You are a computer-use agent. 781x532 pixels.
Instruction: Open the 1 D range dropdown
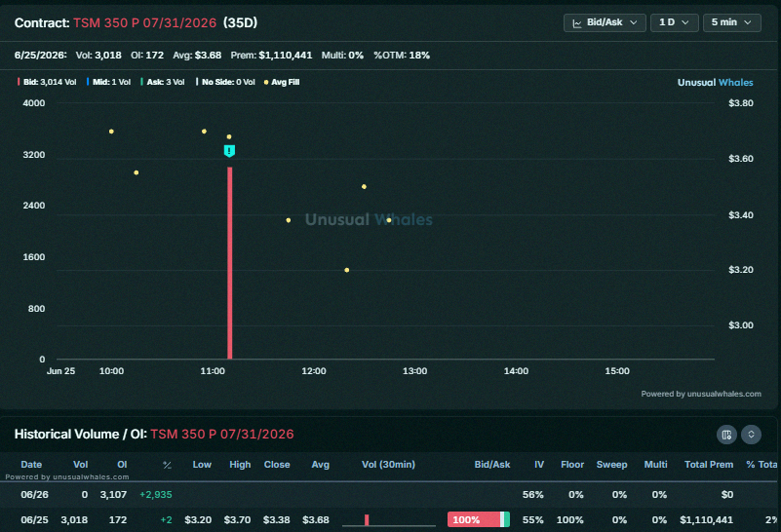(x=674, y=22)
